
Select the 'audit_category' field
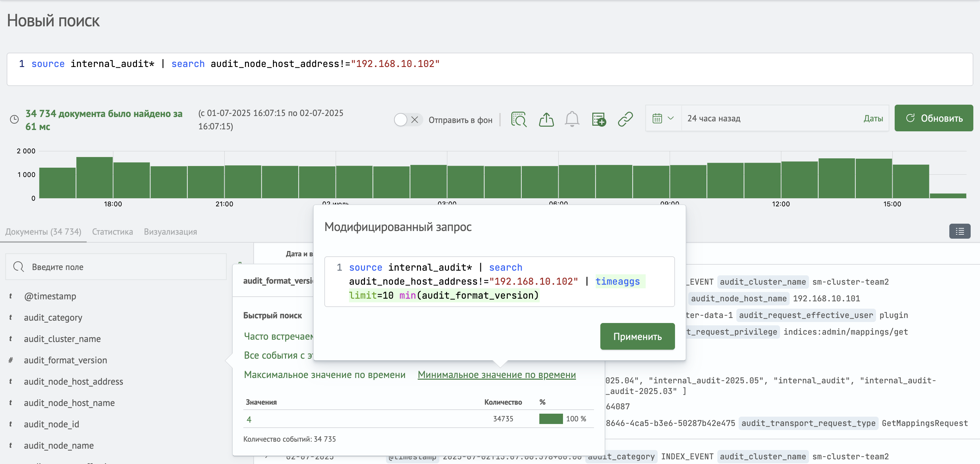[53, 318]
